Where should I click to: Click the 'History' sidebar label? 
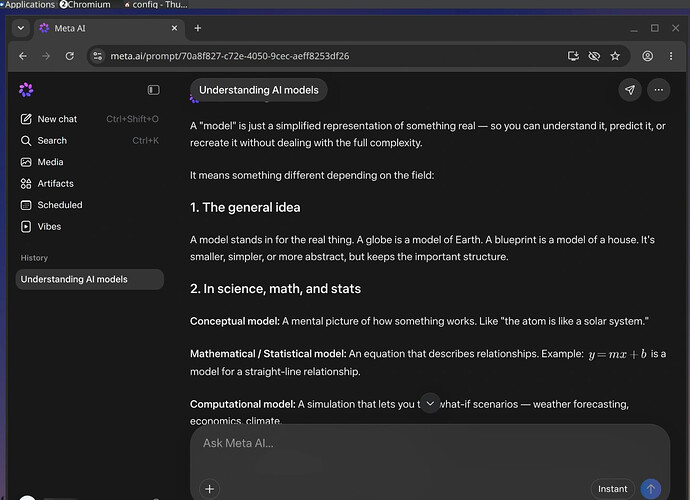(x=34, y=258)
